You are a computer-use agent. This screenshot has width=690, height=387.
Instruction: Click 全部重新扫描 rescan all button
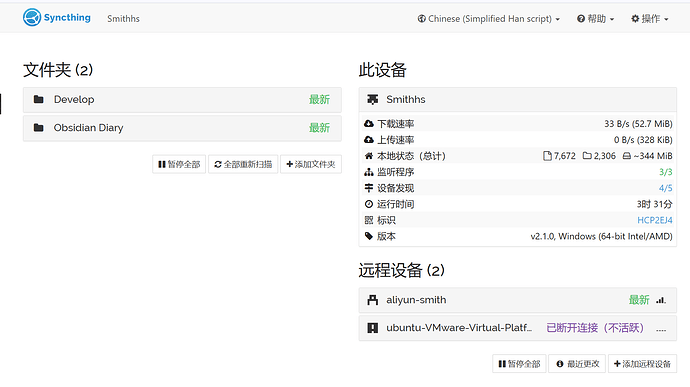(x=243, y=164)
